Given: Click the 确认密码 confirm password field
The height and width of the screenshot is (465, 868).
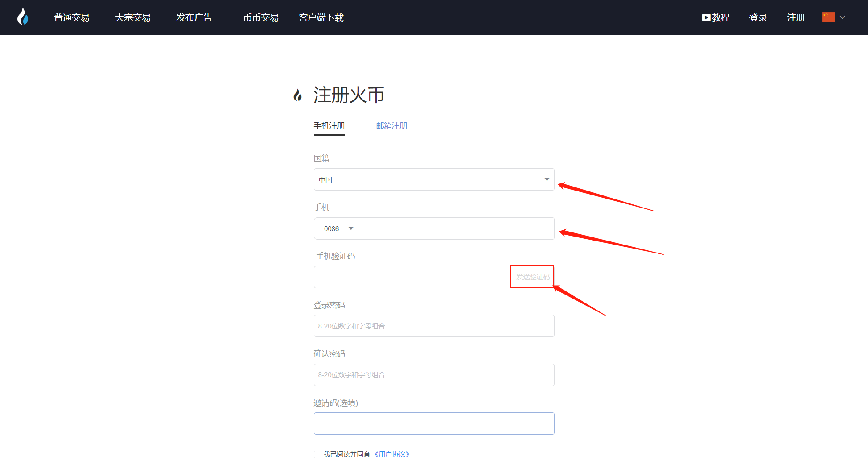Looking at the screenshot, I should pyautogui.click(x=434, y=375).
